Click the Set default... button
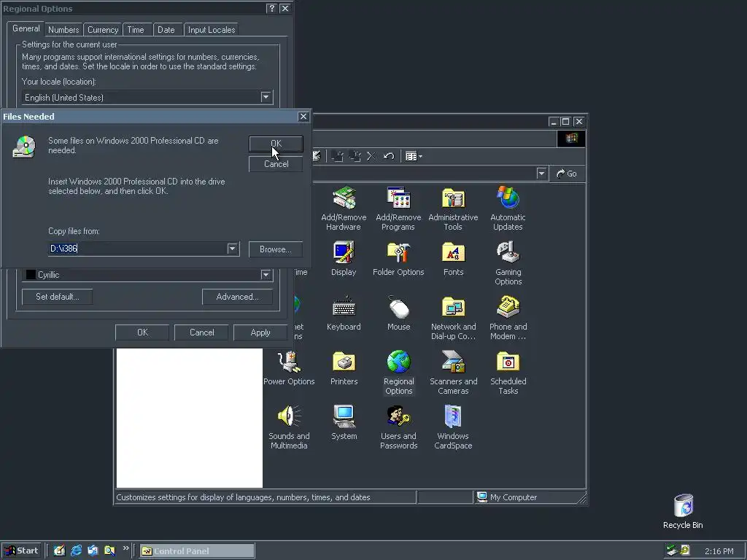Image resolution: width=747 pixels, height=560 pixels. pos(57,297)
